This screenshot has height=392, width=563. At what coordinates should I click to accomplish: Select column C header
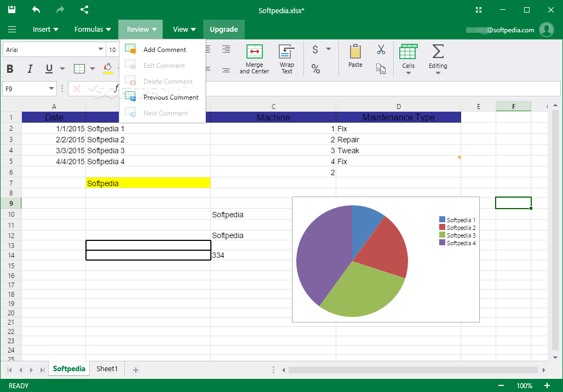(273, 106)
